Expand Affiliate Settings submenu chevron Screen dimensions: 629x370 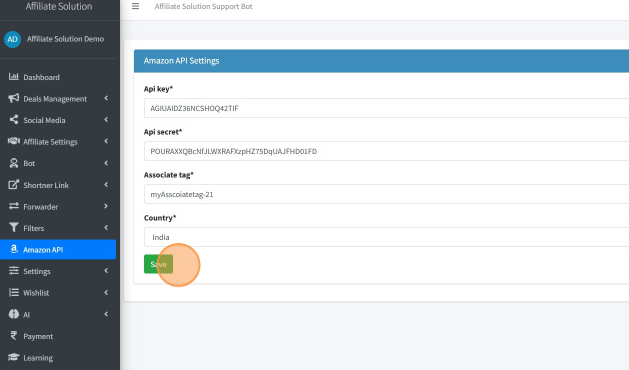click(106, 141)
